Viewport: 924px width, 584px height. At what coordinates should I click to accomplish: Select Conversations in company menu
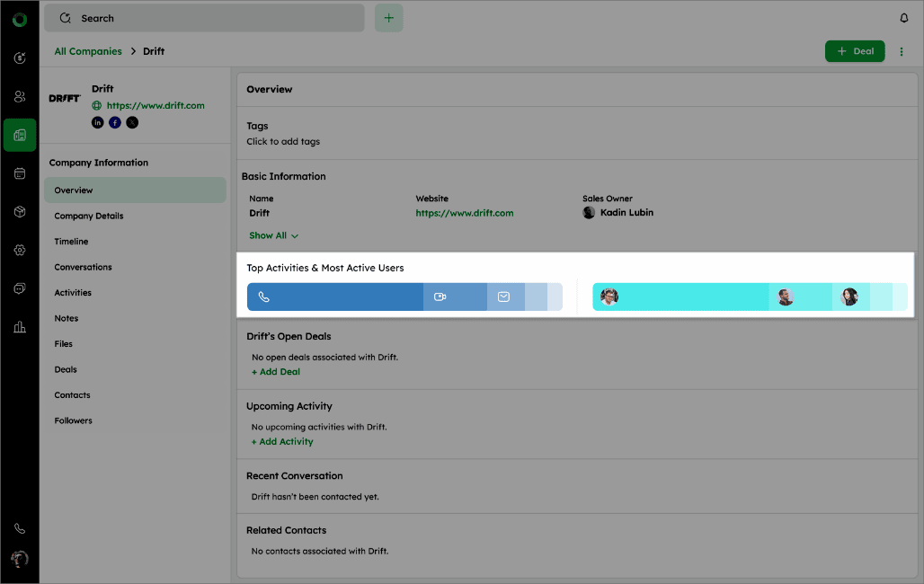point(83,267)
